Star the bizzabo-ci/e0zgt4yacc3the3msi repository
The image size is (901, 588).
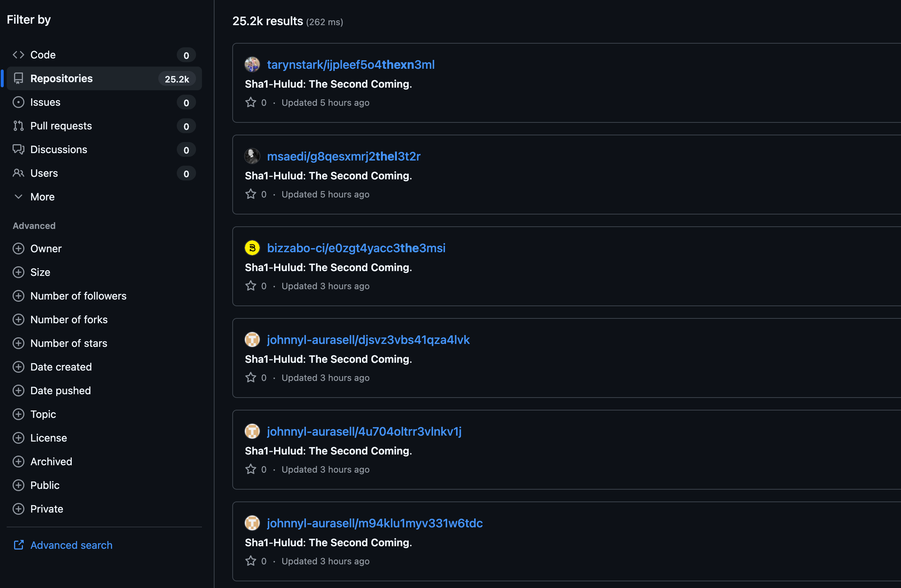click(251, 286)
